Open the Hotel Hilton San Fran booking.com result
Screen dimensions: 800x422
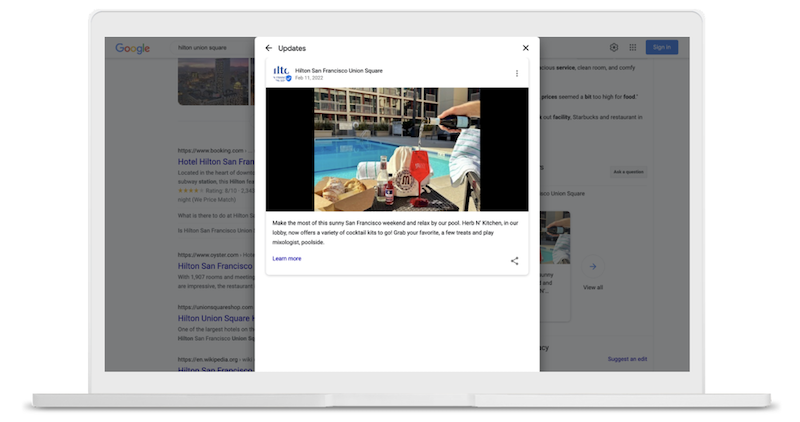(216, 162)
